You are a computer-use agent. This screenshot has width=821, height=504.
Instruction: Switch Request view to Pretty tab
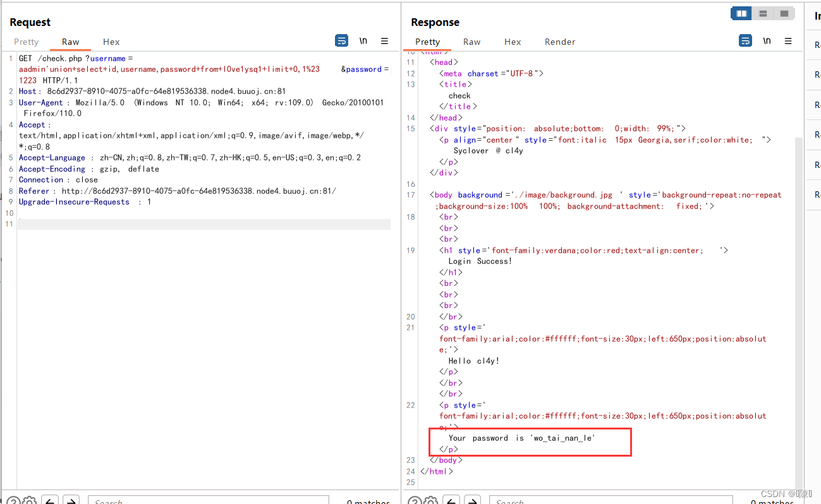pyautogui.click(x=27, y=42)
